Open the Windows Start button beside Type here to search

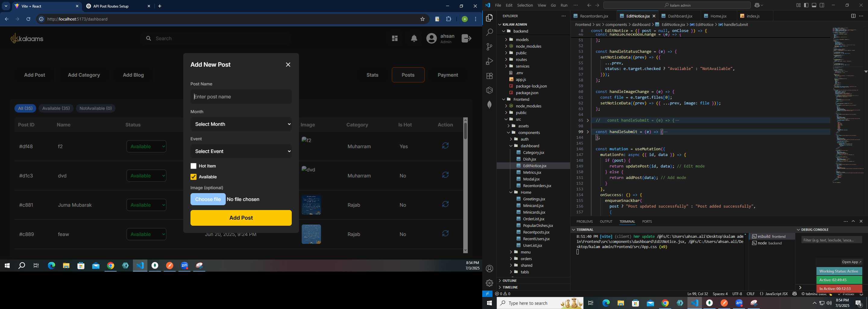pyautogui.click(x=489, y=303)
